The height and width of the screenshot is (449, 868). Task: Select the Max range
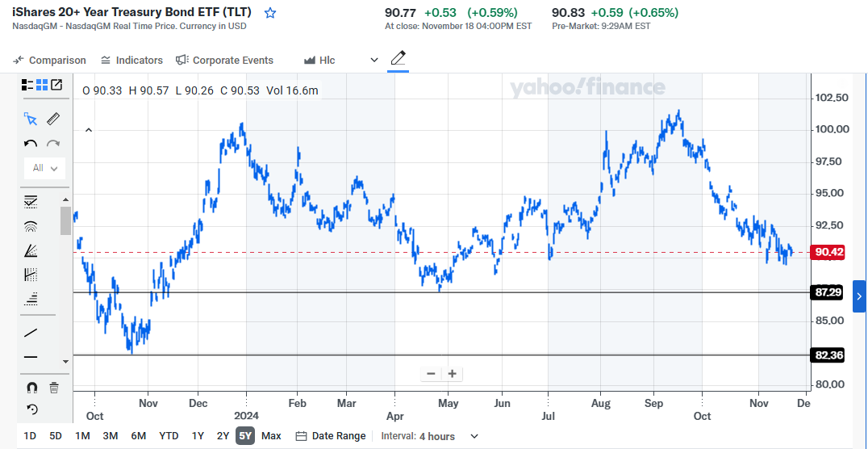point(271,436)
